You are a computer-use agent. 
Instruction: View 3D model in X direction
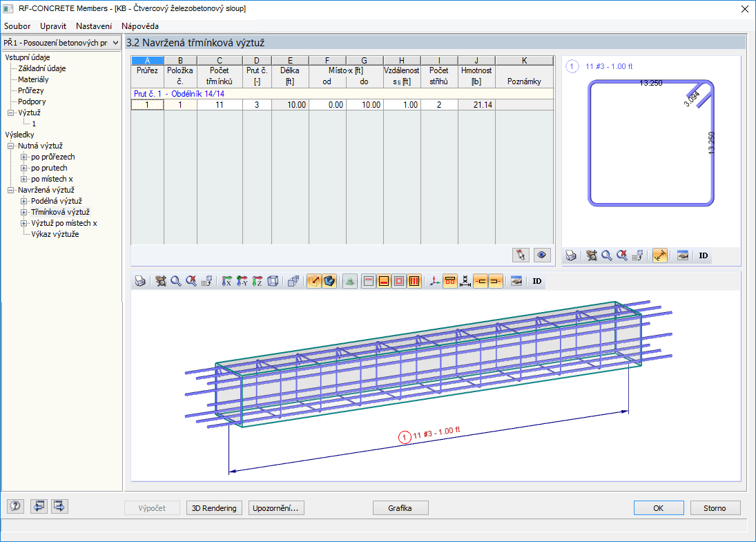[227, 281]
